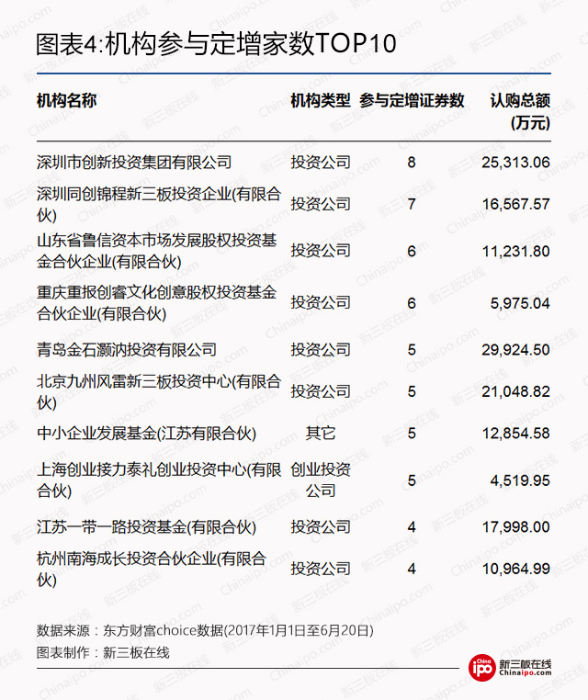Click the 创业投资公司 type cell

321,480
